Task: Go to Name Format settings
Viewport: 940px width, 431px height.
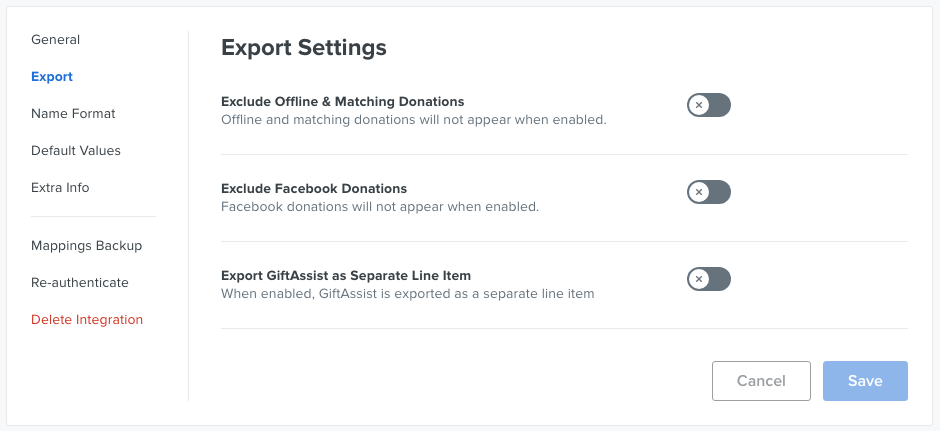Action: click(73, 113)
